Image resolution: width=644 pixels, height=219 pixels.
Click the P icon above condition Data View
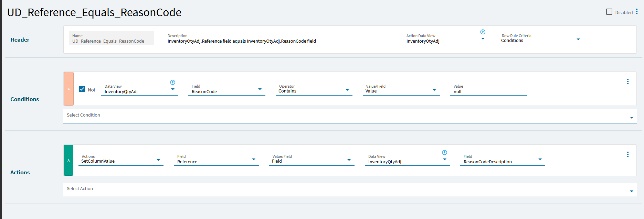coord(173,82)
